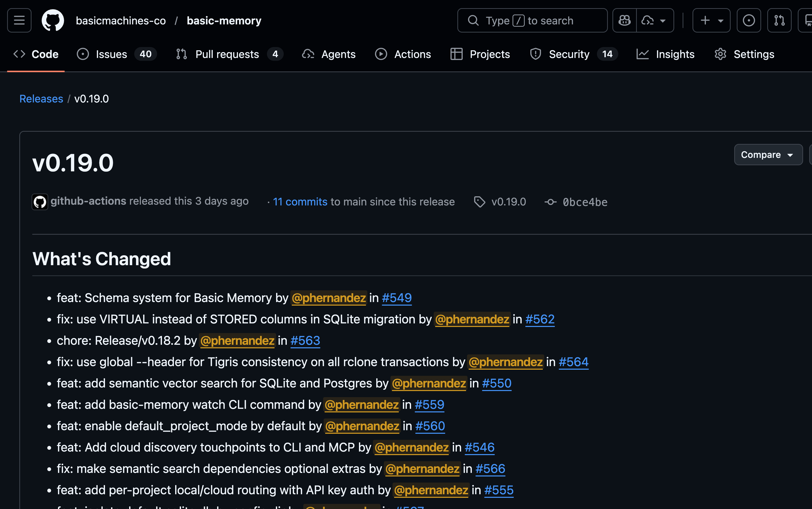
Task: Open @phernandez on the Tigris consistency line
Action: (505, 362)
